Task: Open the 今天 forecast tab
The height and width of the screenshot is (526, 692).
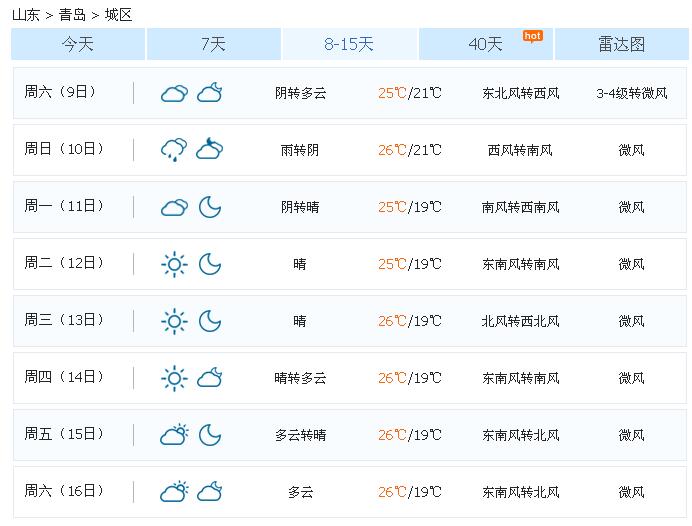Action: tap(78, 44)
